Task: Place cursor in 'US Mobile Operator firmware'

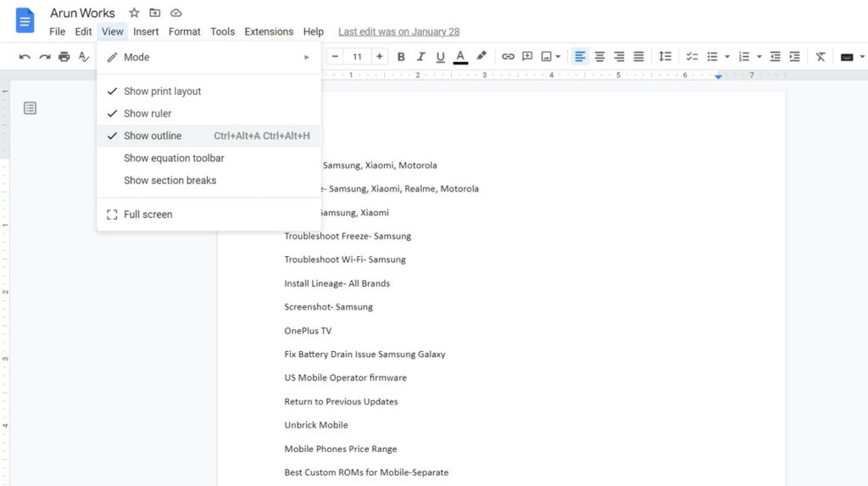Action: point(346,377)
